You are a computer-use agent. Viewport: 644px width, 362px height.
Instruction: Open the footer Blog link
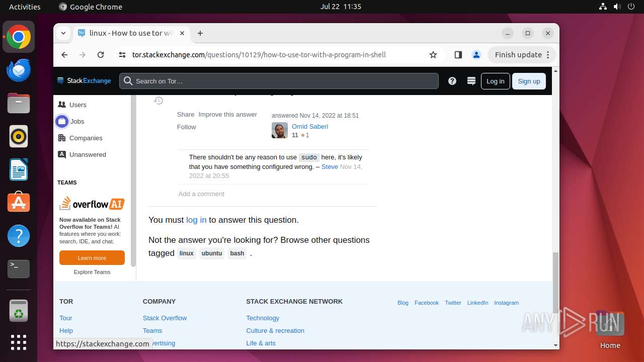tap(403, 303)
